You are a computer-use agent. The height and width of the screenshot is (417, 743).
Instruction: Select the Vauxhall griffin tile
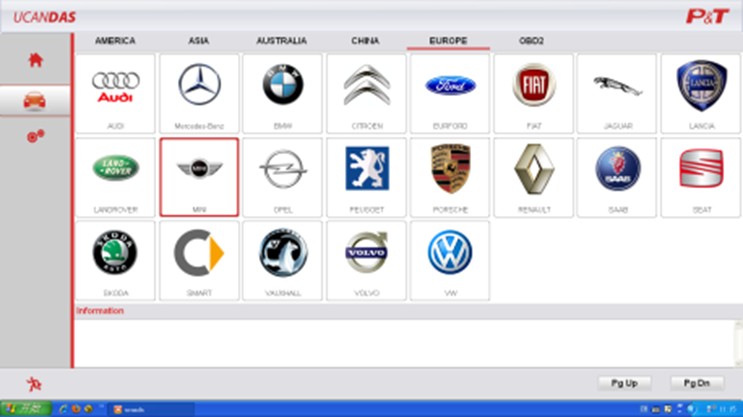click(283, 261)
